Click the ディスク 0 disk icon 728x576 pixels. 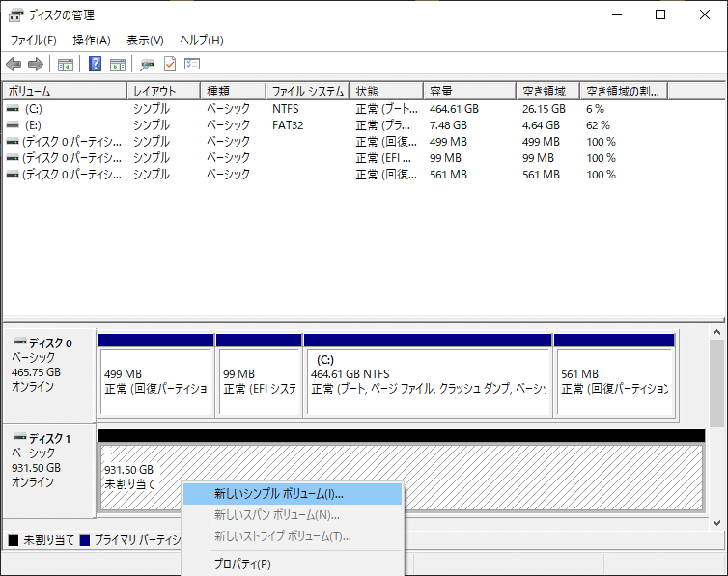coord(20,343)
